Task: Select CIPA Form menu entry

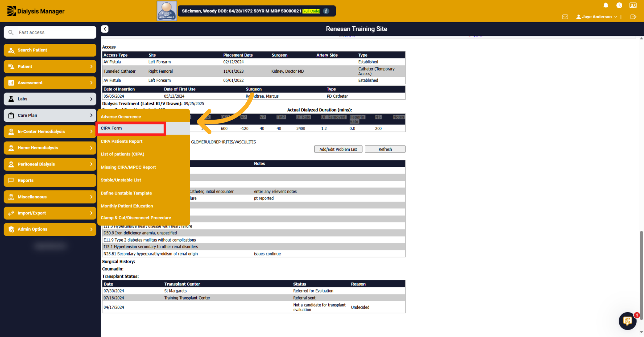Action: (x=144, y=128)
